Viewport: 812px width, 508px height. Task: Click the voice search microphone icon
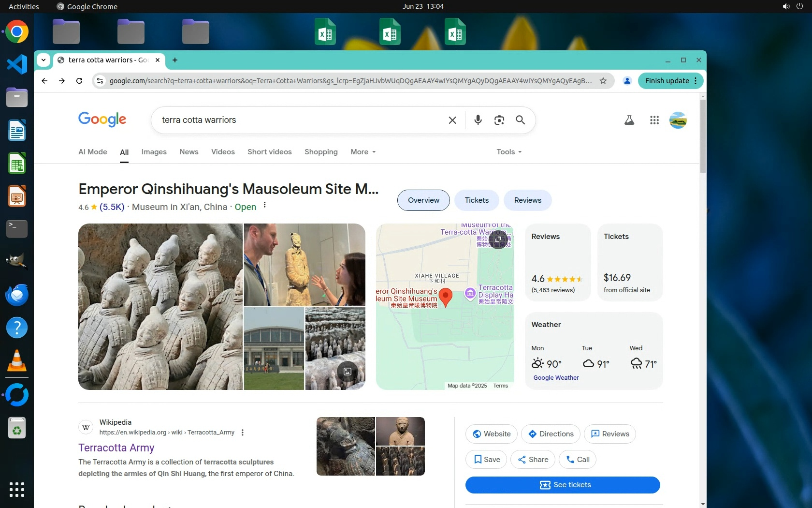(478, 120)
